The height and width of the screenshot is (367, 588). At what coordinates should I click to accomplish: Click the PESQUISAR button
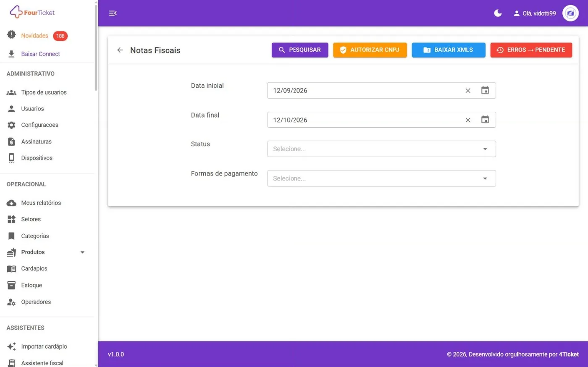[300, 50]
